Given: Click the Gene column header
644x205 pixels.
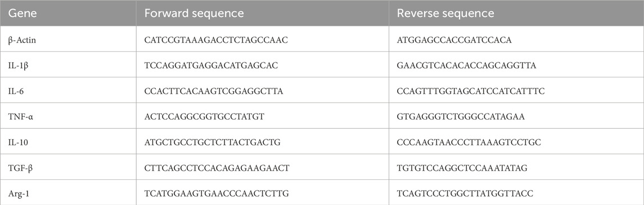Looking at the screenshot, I should (22, 13).
